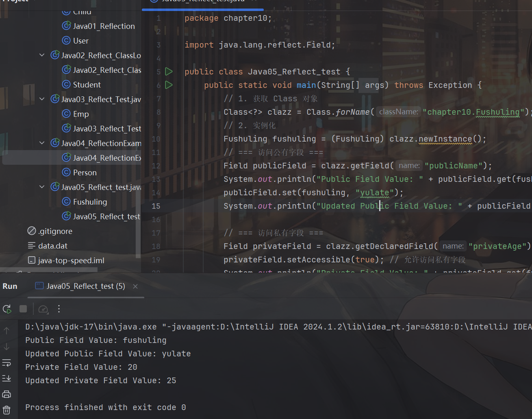The height and width of the screenshot is (419, 532).
Task: Select the data.dat file in project tree
Action: coord(52,246)
